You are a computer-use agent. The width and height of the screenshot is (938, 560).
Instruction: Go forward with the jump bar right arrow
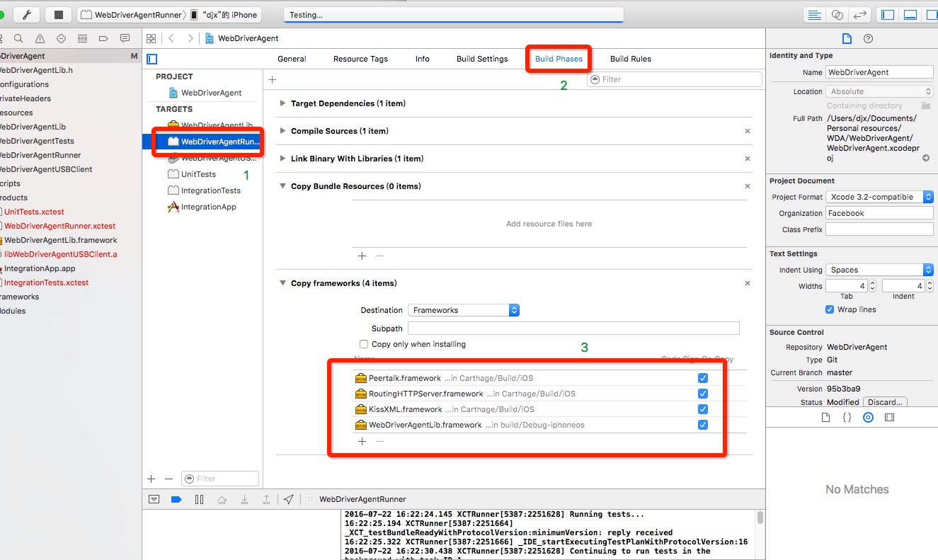(190, 38)
